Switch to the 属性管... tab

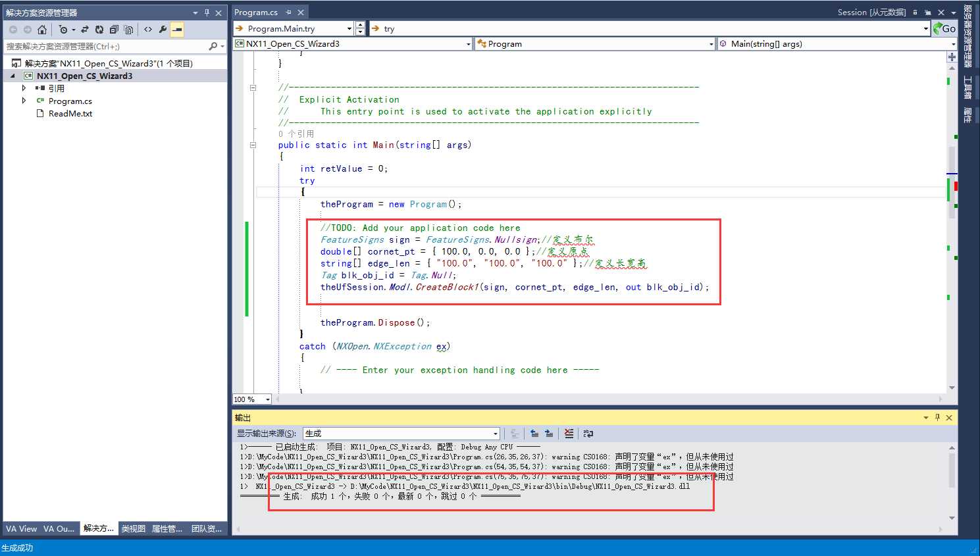point(167,528)
